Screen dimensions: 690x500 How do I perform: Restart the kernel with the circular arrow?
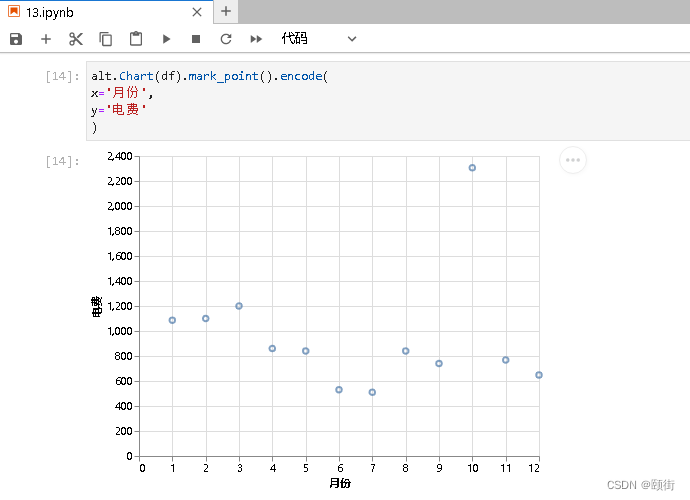click(226, 39)
